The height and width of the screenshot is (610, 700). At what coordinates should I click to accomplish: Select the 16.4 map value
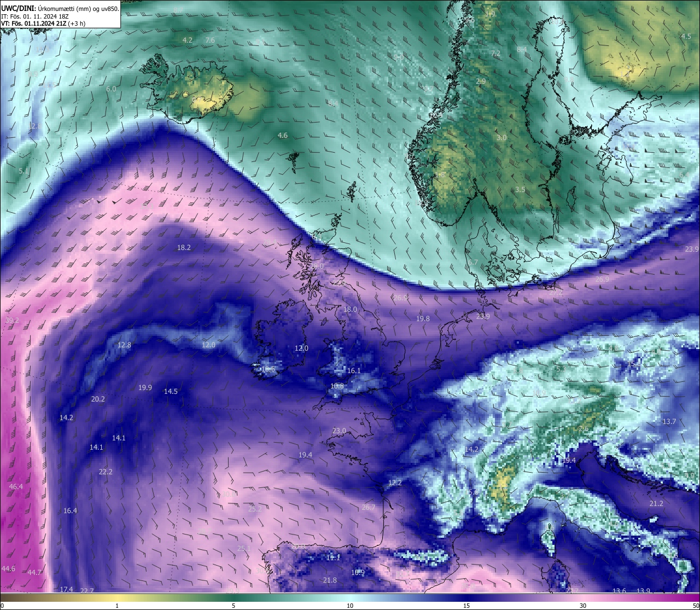[x=70, y=510]
